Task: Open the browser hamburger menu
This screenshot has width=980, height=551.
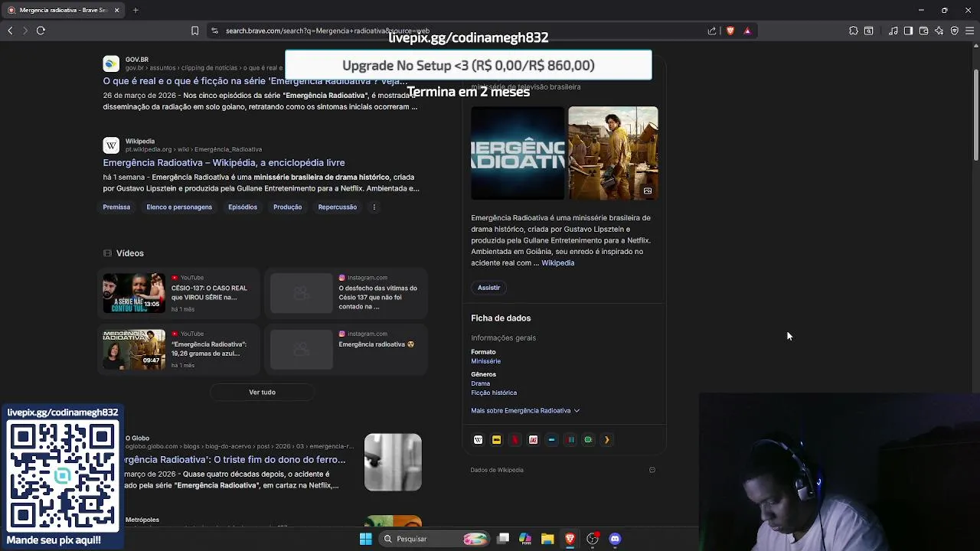Action: coord(970,31)
